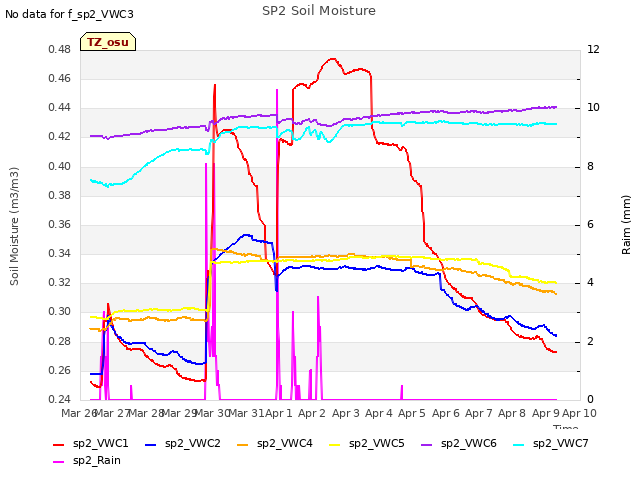Click the 0.36 y-axis tick label
The width and height of the screenshot is (640, 480).
point(60,224)
